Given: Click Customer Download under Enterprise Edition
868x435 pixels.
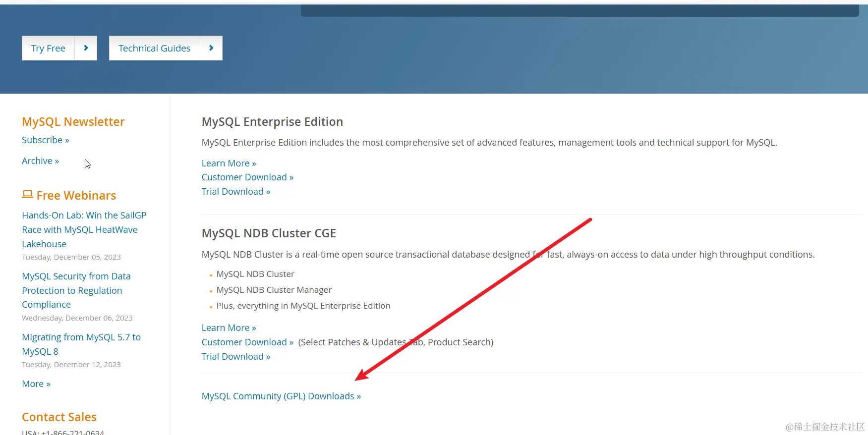Looking at the screenshot, I should point(248,177).
